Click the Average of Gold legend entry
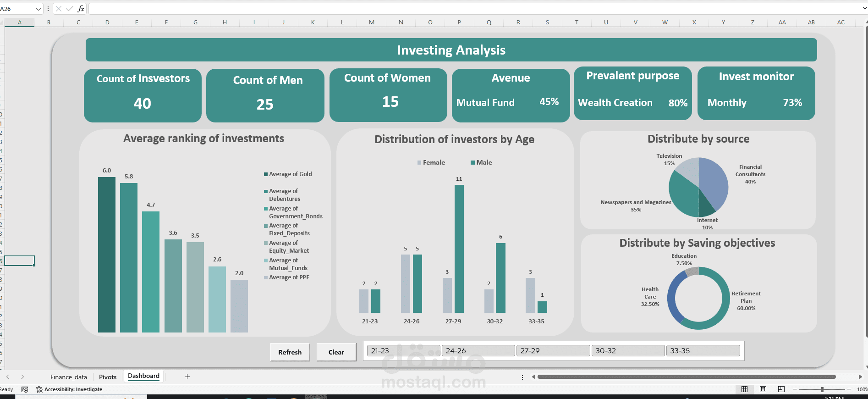 click(288, 174)
